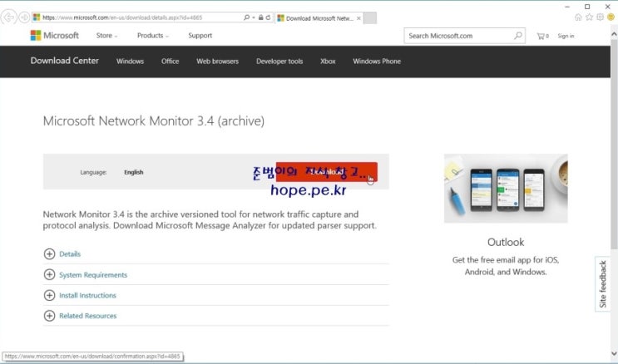Expand the Details section
Screen dimensions: 618x364
tap(50, 254)
